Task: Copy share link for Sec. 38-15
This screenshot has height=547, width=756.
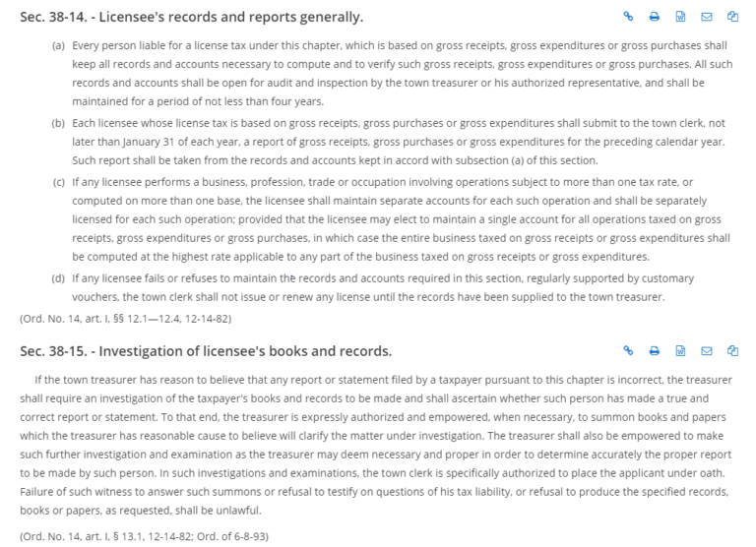Action: pos(628,350)
